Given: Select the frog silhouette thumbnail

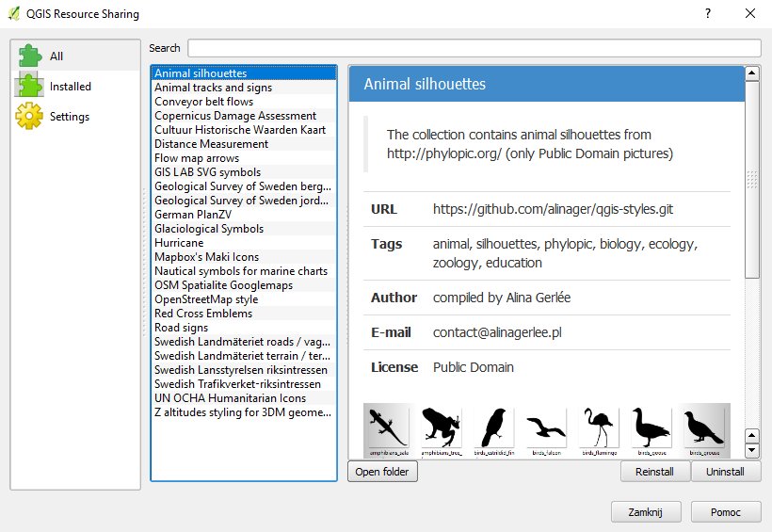Looking at the screenshot, I should pos(442,430).
